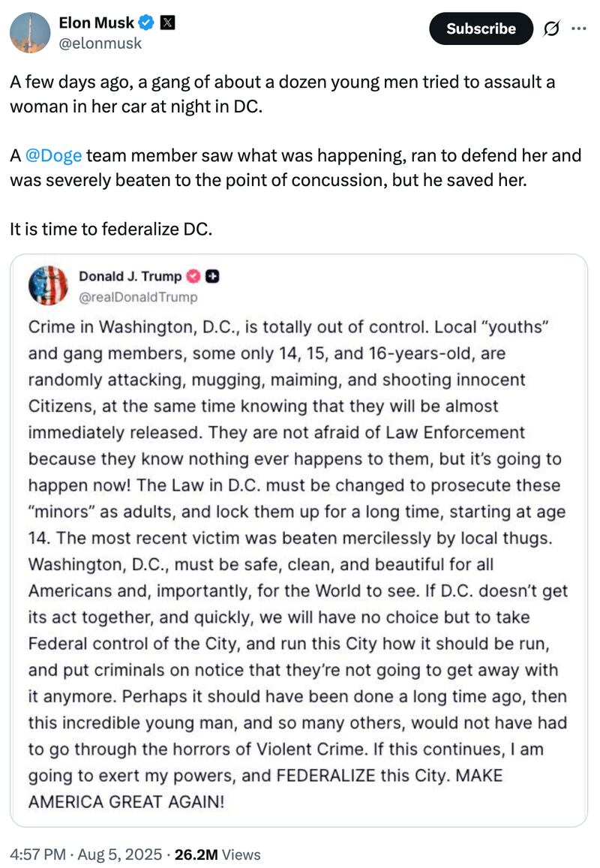The height and width of the screenshot is (868, 600).
Task: View the 26.2M Views count details
Action: pyautogui.click(x=217, y=854)
